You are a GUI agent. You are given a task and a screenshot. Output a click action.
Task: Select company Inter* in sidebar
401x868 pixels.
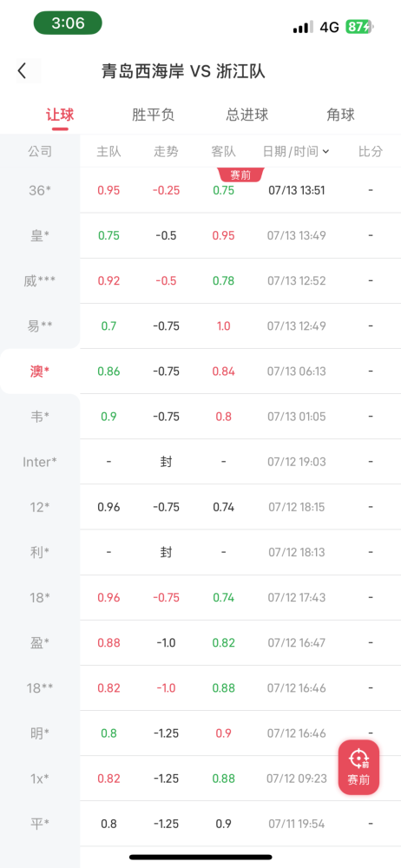(40, 462)
